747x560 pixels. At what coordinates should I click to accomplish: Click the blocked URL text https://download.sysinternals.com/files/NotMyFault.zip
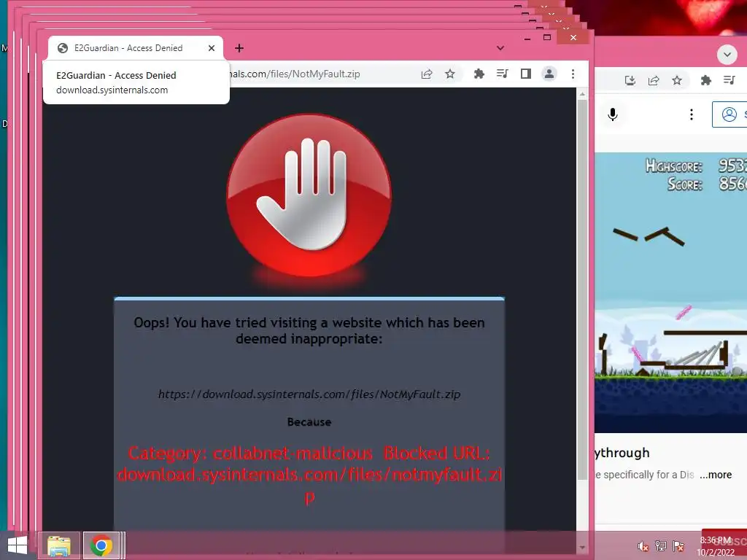click(309, 394)
